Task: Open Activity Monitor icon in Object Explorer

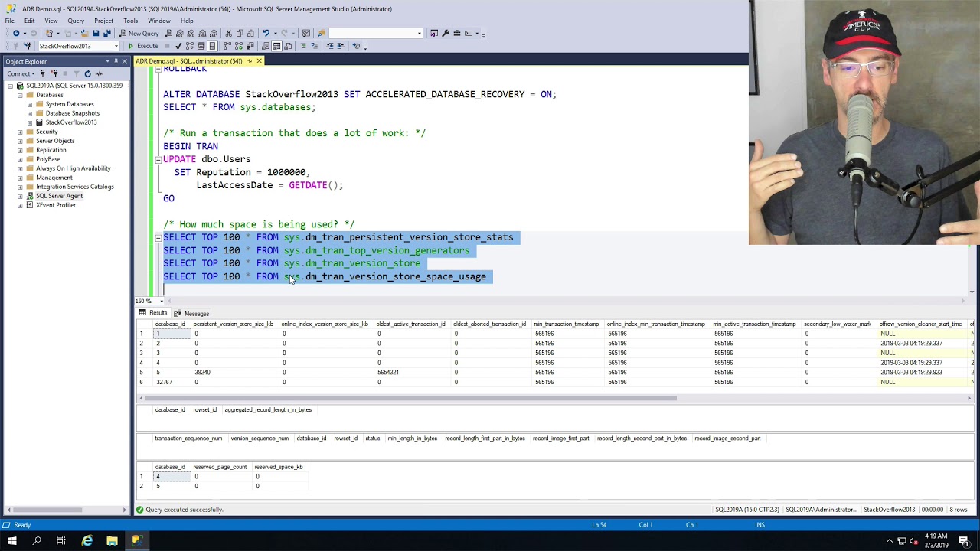Action: tap(99, 73)
